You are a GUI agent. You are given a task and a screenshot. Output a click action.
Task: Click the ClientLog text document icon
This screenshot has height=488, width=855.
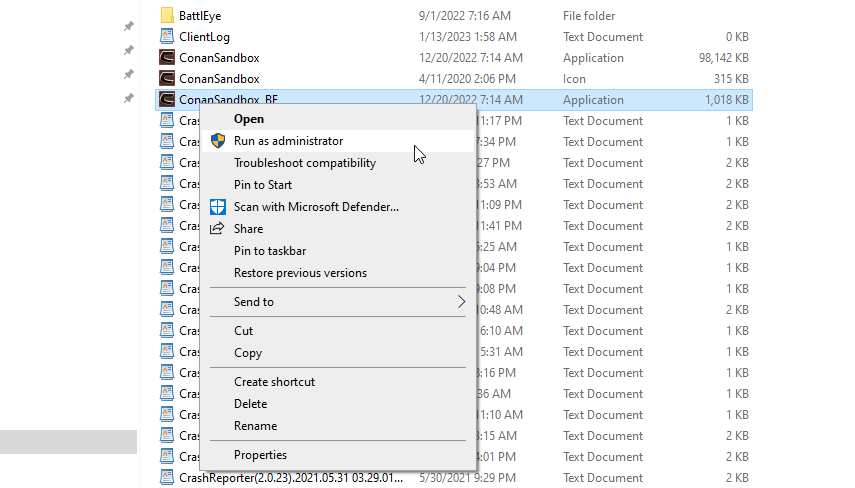coord(167,37)
